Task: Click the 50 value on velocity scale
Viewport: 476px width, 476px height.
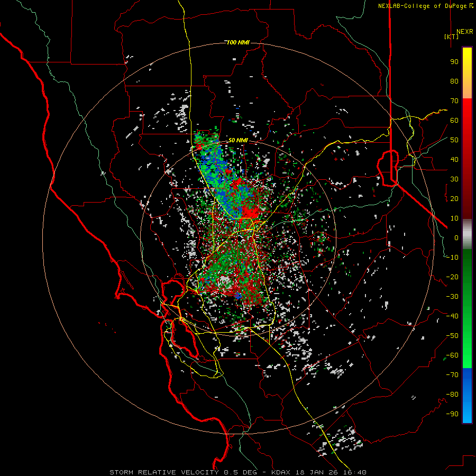Action: (x=454, y=140)
